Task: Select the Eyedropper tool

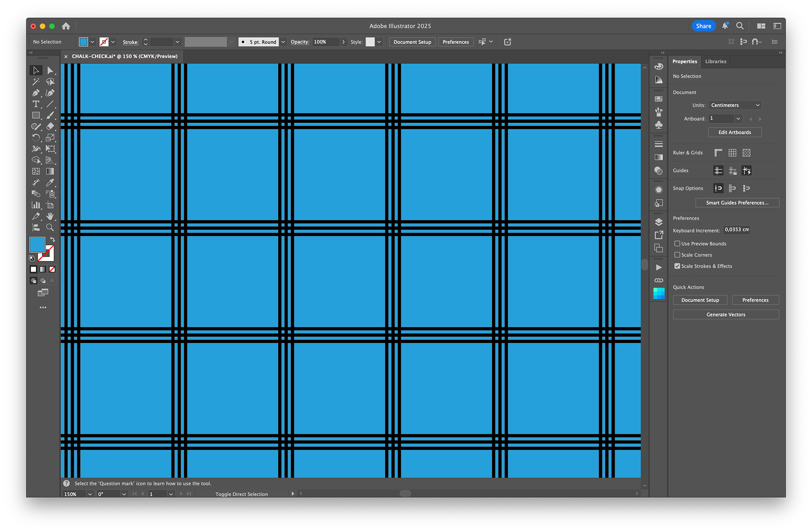Action: click(50, 183)
